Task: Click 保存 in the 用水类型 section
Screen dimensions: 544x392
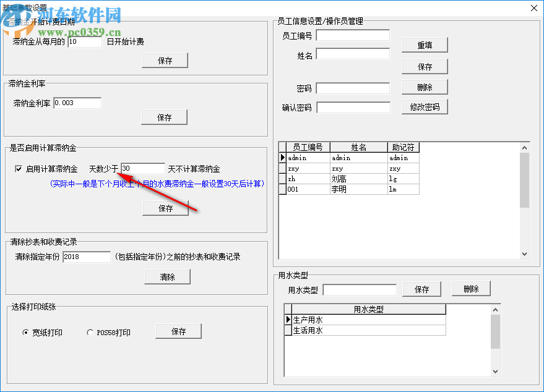Action: tap(421, 289)
